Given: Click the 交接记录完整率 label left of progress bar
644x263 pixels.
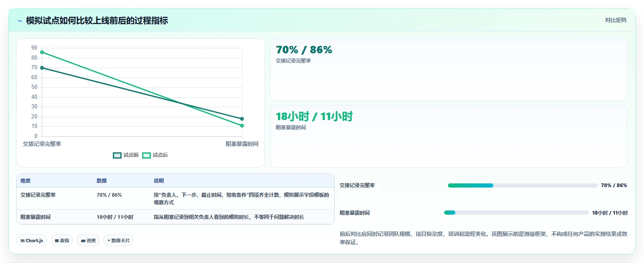Looking at the screenshot, I should pos(357,185).
